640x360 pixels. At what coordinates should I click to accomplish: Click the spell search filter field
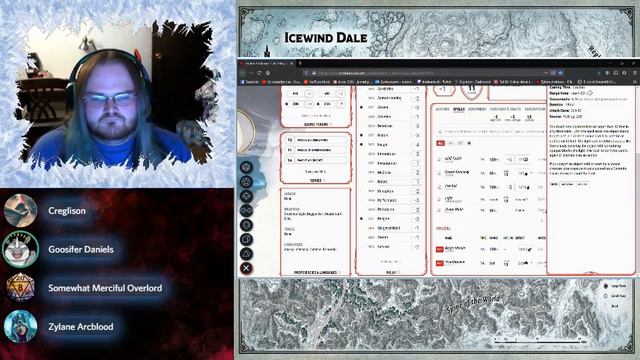coord(491,131)
